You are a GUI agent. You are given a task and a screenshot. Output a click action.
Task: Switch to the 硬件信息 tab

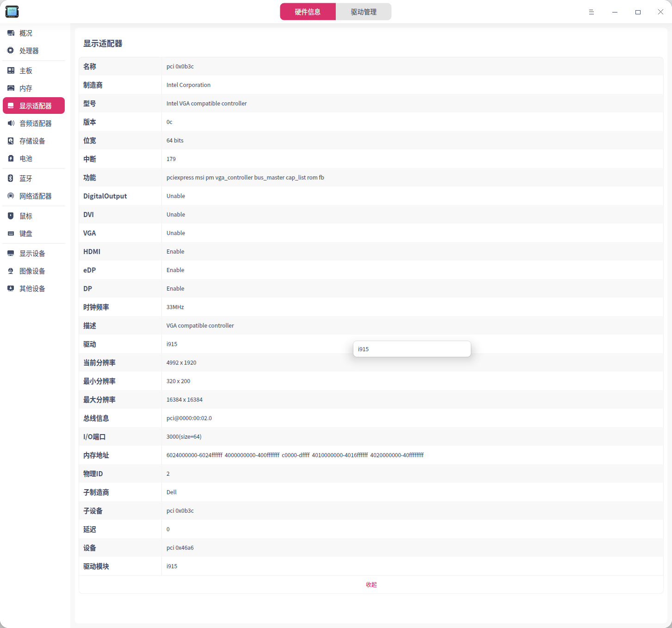coord(308,12)
